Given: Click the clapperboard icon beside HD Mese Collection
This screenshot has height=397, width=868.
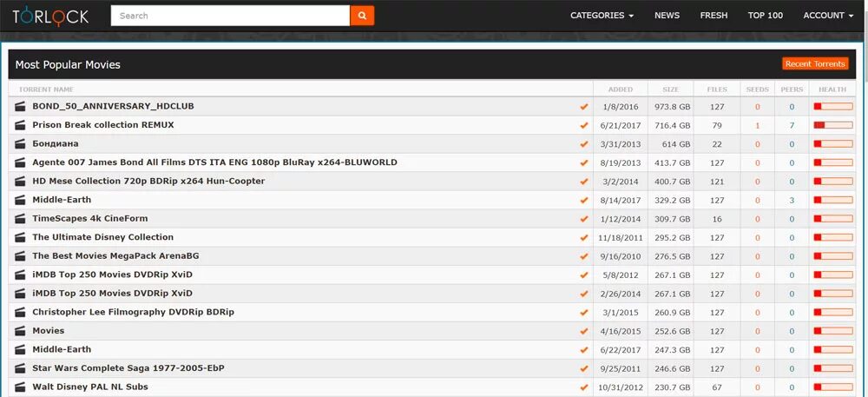Looking at the screenshot, I should [x=21, y=181].
